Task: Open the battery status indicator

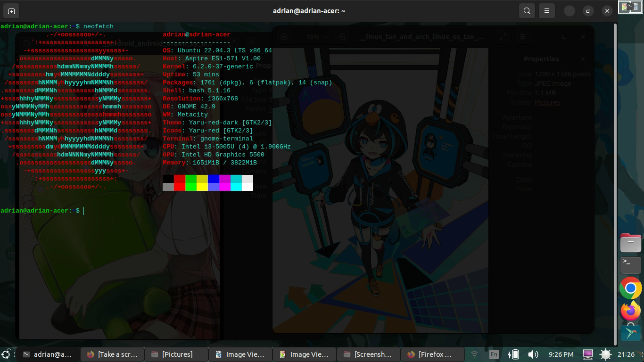Action: 514,354
